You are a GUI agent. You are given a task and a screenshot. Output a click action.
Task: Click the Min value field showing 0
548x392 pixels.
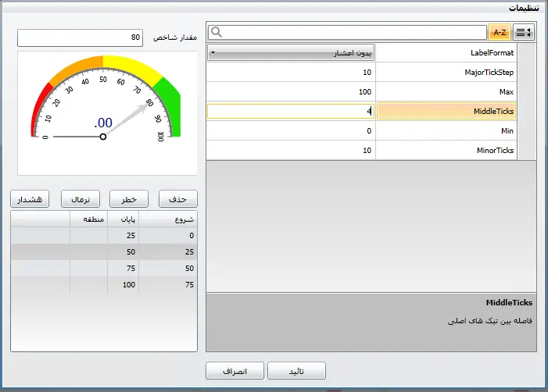pos(291,131)
